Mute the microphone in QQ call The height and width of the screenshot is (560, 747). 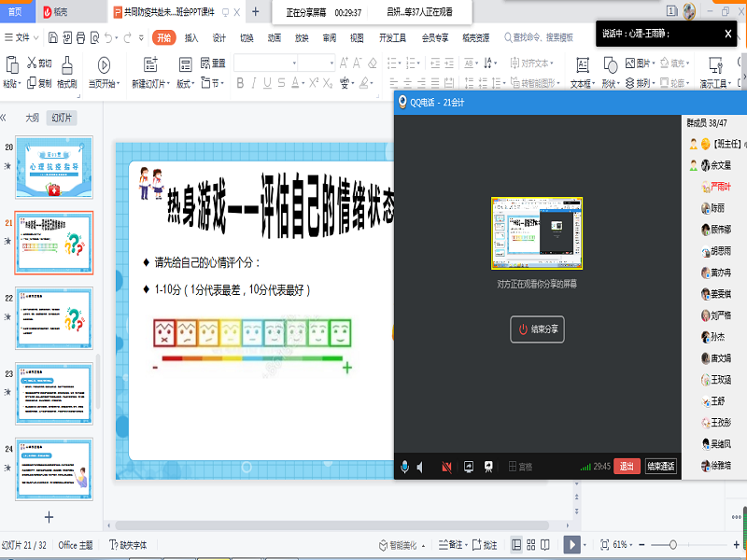click(x=404, y=467)
